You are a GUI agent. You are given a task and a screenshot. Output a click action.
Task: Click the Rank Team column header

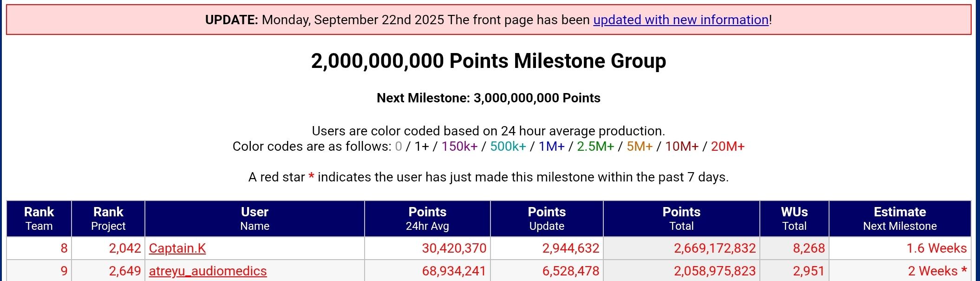tap(39, 219)
